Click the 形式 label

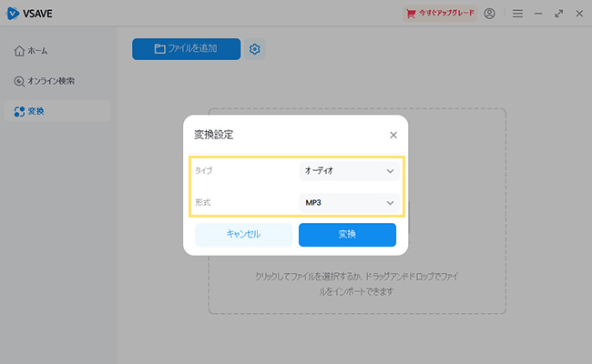pos(203,203)
